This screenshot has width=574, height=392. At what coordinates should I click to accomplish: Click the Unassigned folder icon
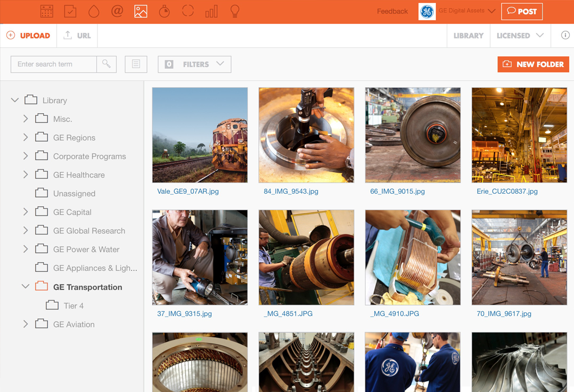(41, 193)
